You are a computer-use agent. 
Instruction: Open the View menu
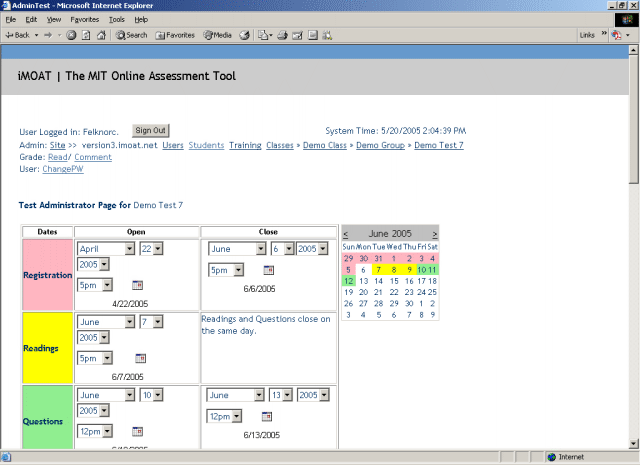[x=54, y=19]
